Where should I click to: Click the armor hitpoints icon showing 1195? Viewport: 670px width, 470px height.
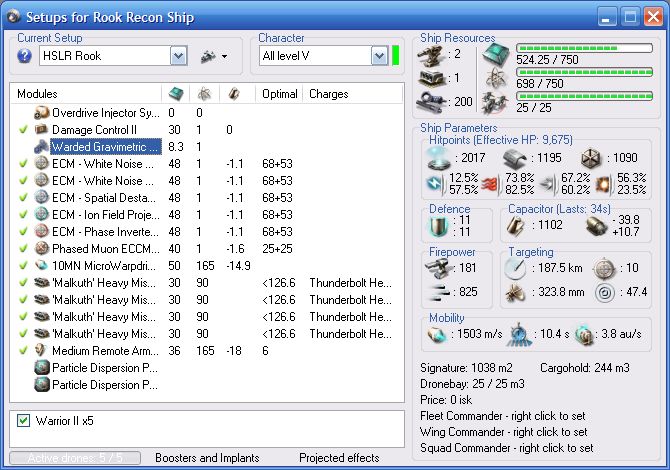tap(514, 159)
